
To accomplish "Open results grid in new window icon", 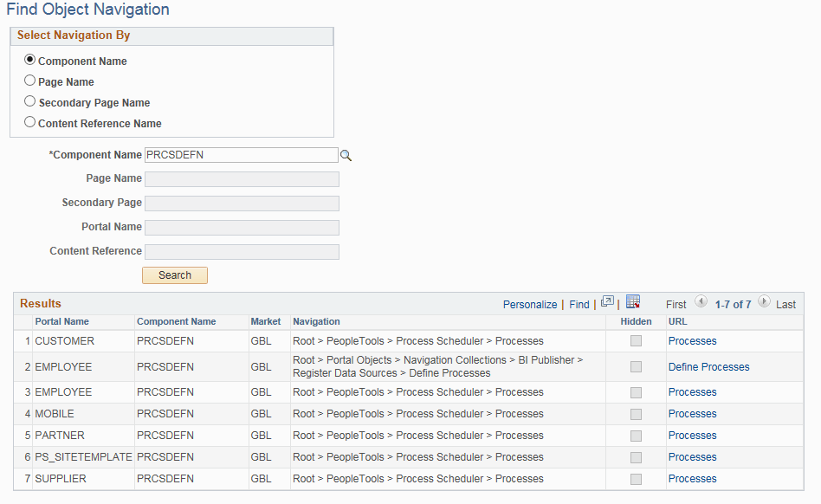I will click(607, 301).
